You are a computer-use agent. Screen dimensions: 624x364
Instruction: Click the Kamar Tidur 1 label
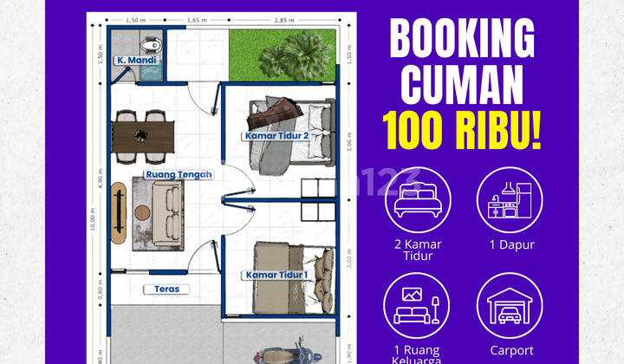tap(276, 275)
